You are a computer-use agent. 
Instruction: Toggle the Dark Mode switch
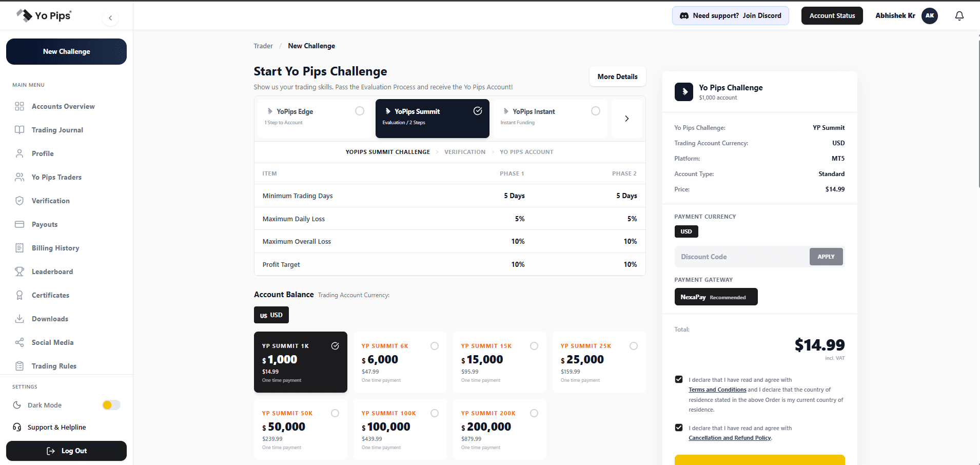click(111, 405)
